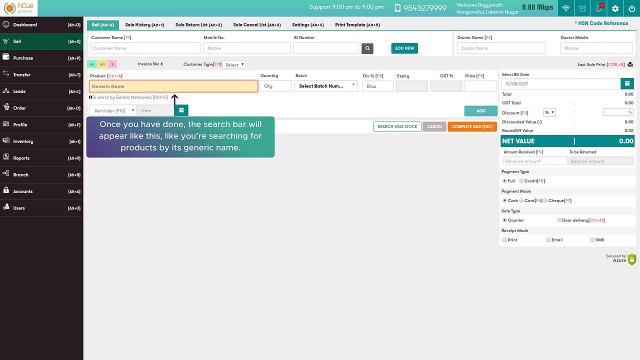640x360 pixels.
Task: Open the Reminder [F10] dropdown
Action: click(x=113, y=111)
